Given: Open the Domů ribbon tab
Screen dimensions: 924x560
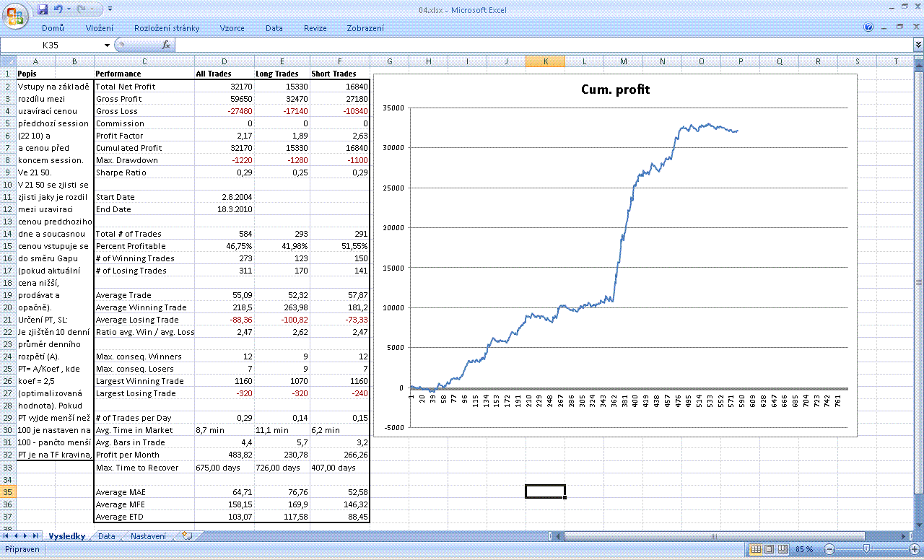Looking at the screenshot, I should coord(53,28).
